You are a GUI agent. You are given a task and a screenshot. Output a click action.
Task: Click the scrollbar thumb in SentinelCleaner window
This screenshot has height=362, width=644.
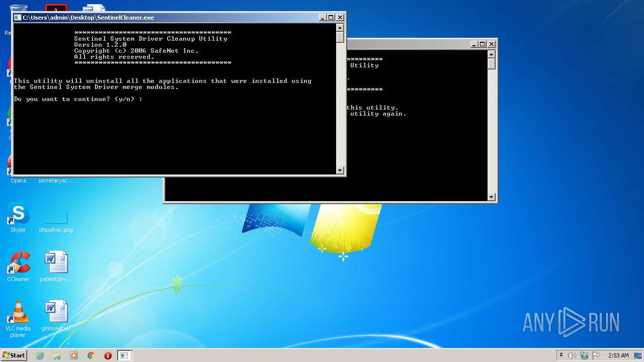(340, 37)
